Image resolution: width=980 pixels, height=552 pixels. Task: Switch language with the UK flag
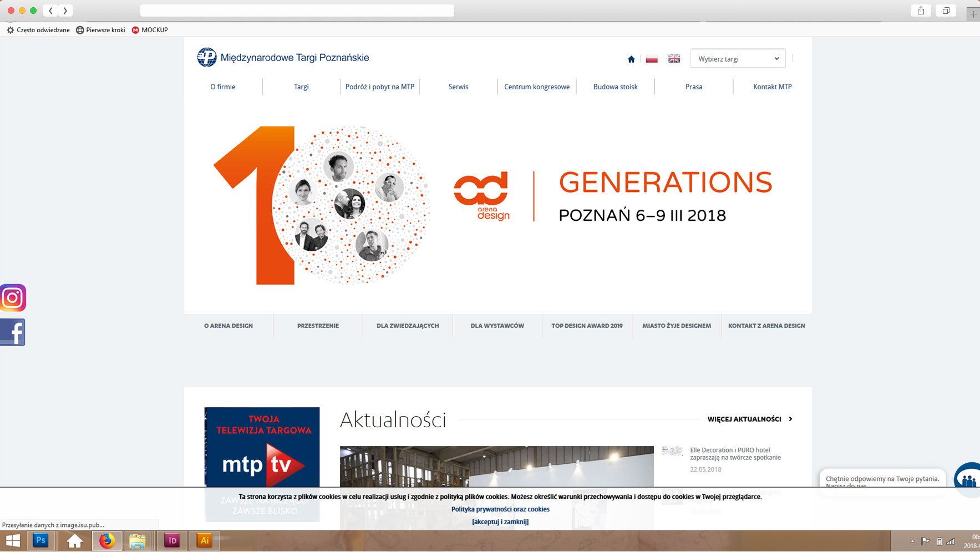674,59
